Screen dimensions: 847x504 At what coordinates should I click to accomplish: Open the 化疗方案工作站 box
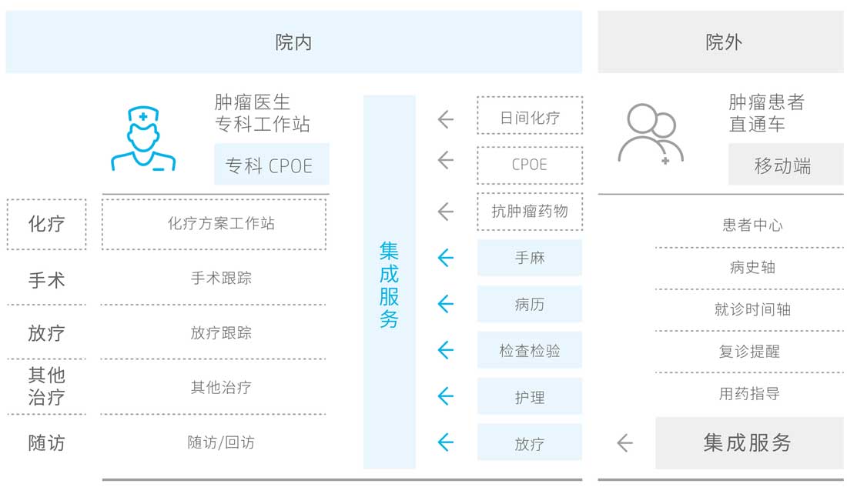pos(214,224)
